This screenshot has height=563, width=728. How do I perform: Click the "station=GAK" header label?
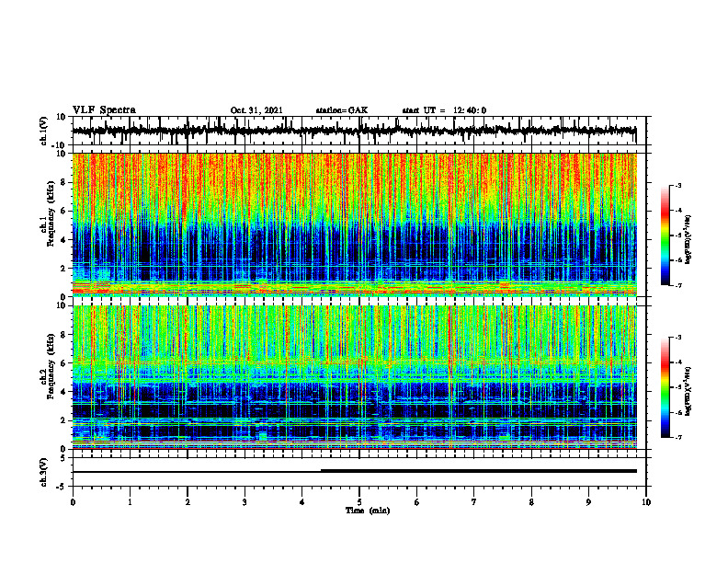pyautogui.click(x=342, y=110)
